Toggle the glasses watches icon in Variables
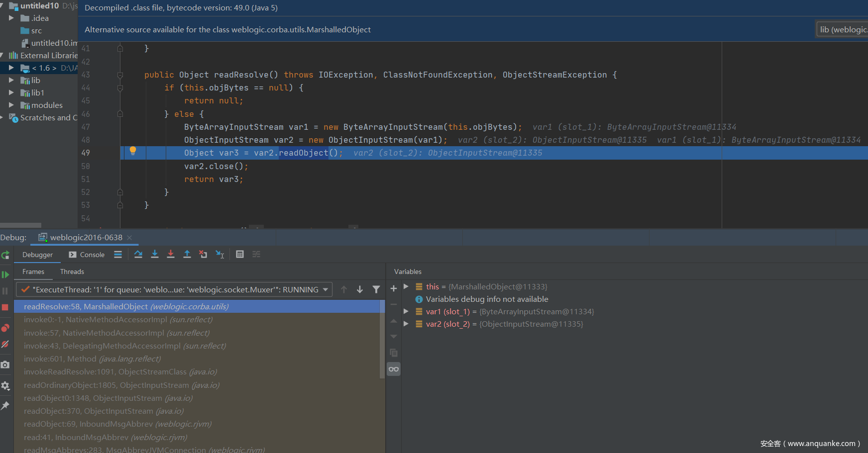Viewport: 868px width, 453px height. pyautogui.click(x=394, y=369)
